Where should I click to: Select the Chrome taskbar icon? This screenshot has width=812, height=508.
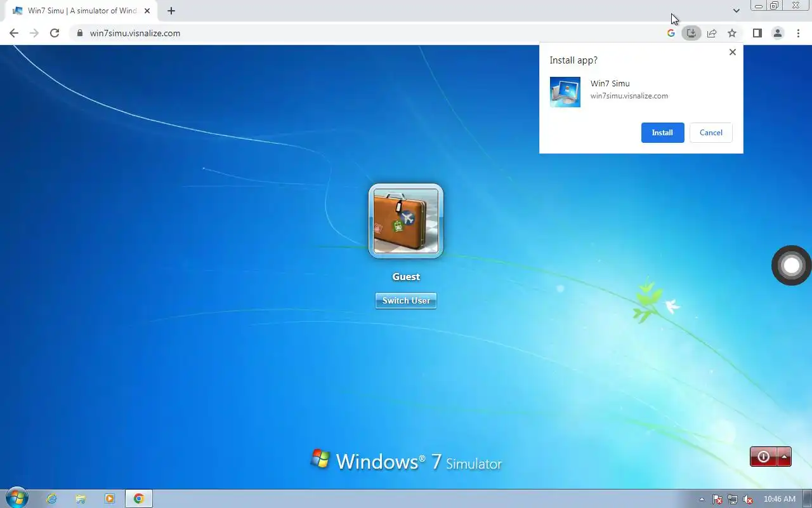[139, 498]
